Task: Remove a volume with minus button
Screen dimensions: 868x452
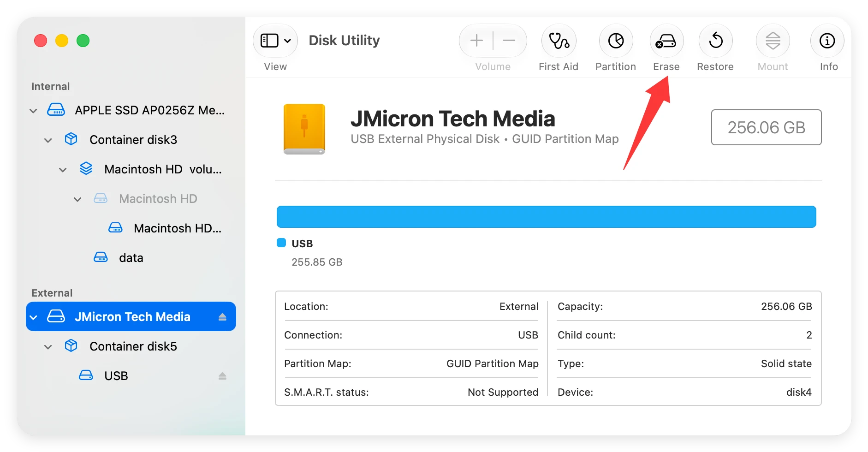Action: click(x=509, y=41)
